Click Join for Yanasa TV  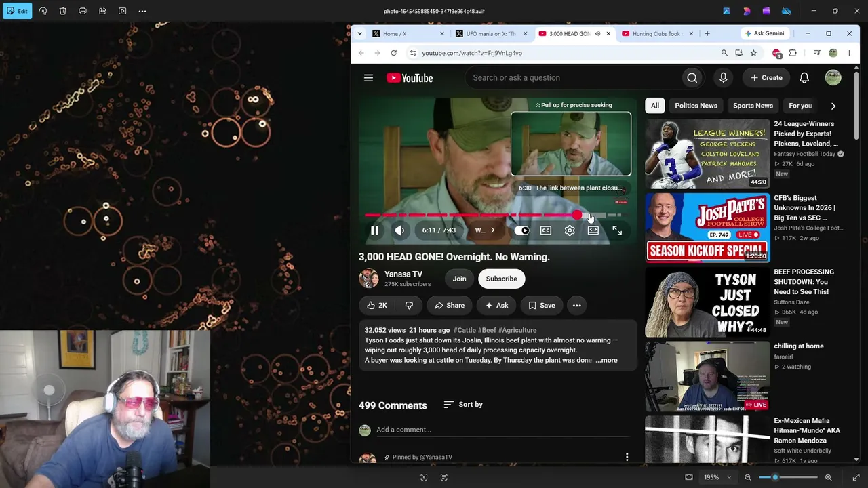(459, 279)
